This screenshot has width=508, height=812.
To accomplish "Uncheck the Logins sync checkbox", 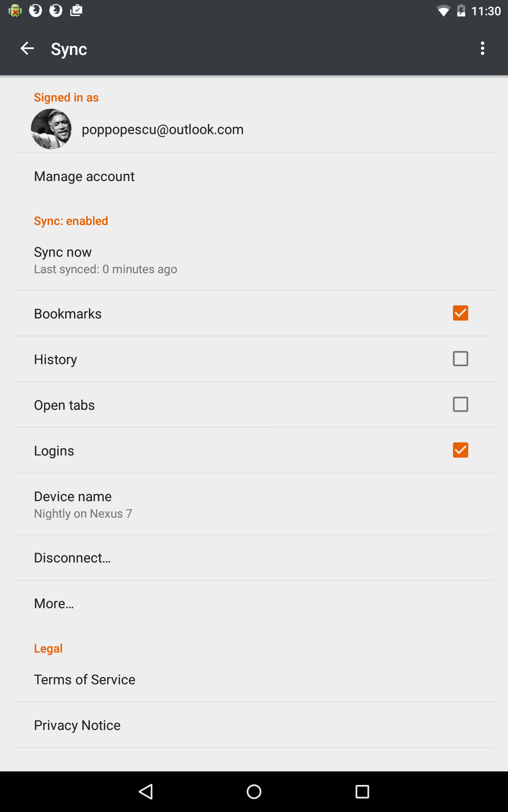I will 460,450.
